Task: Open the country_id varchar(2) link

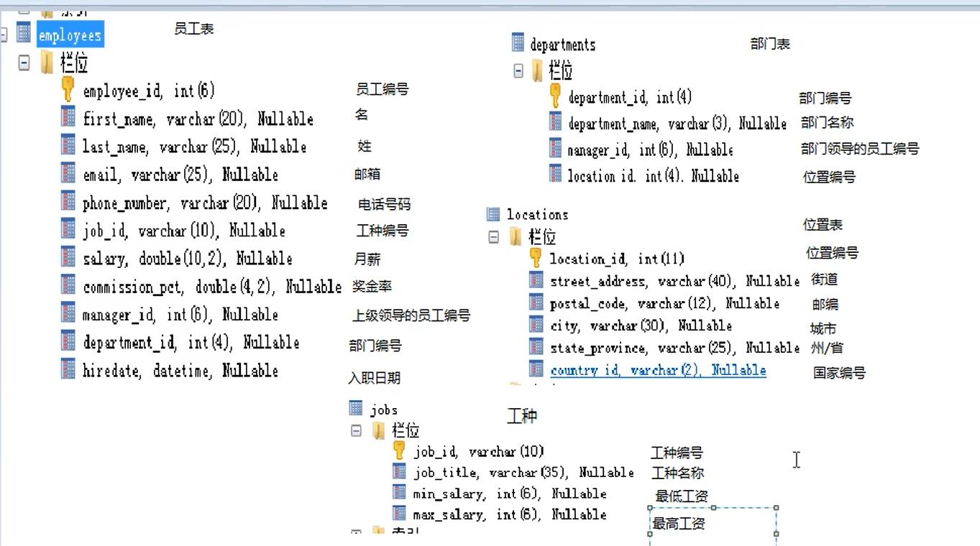Action: point(658,370)
